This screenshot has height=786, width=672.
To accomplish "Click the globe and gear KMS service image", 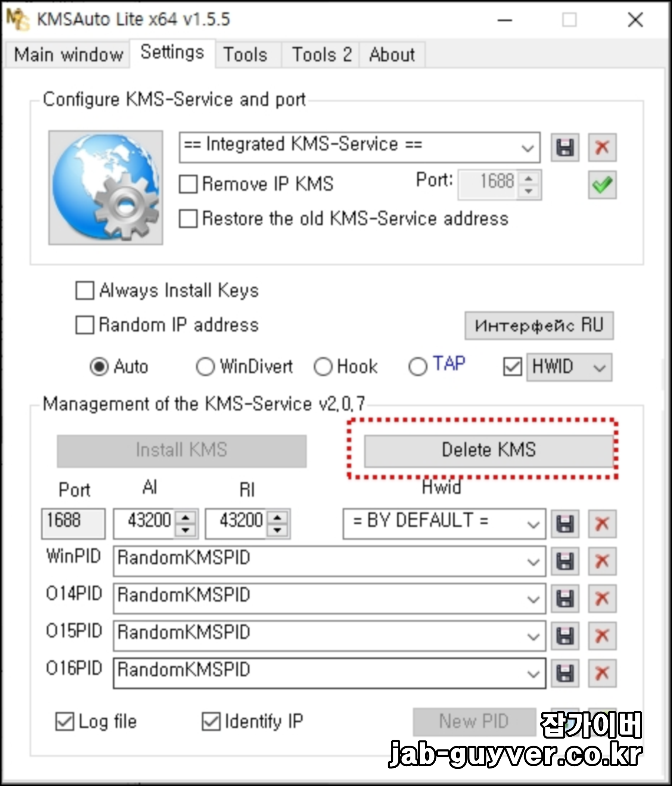I will pyautogui.click(x=106, y=188).
